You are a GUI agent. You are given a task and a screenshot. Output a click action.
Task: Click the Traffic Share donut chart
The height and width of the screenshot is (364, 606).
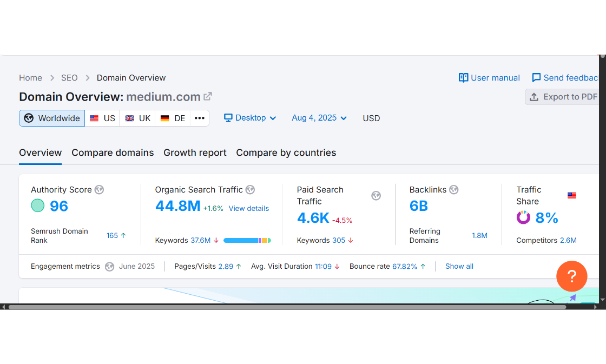[x=523, y=217]
